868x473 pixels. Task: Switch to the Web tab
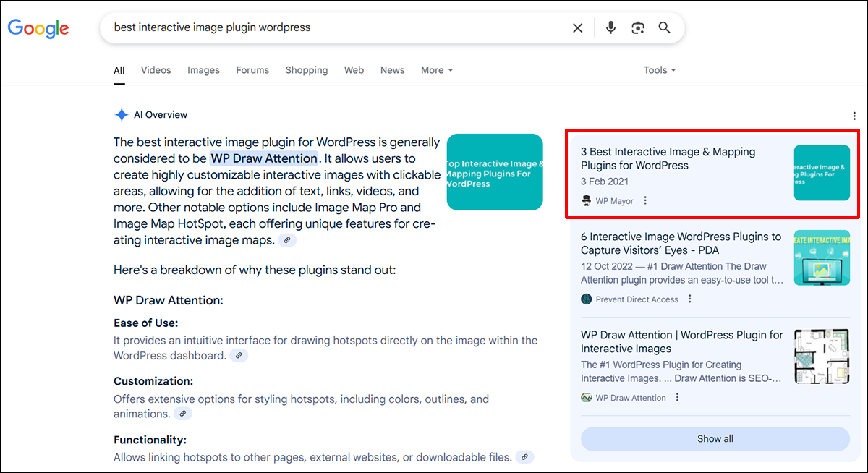pos(354,70)
